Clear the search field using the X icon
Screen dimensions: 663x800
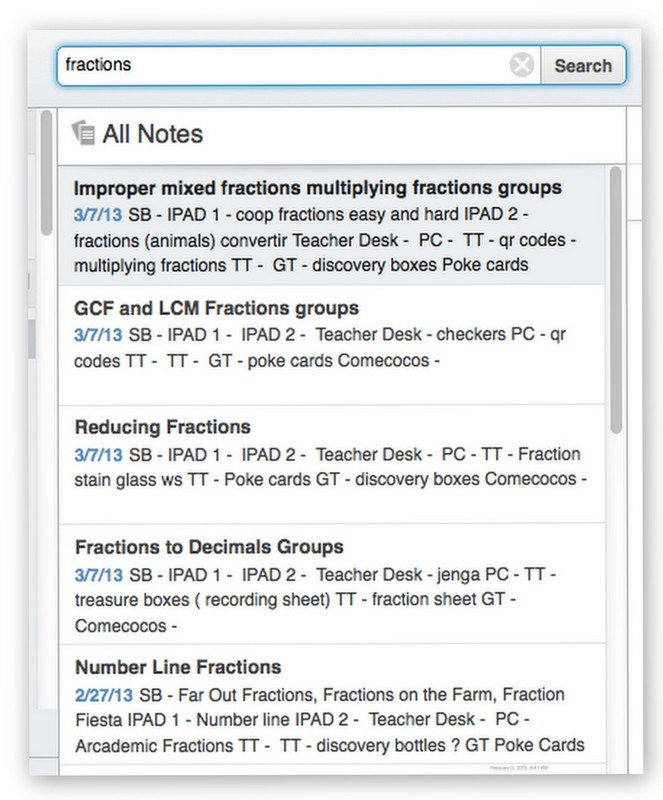pos(521,64)
